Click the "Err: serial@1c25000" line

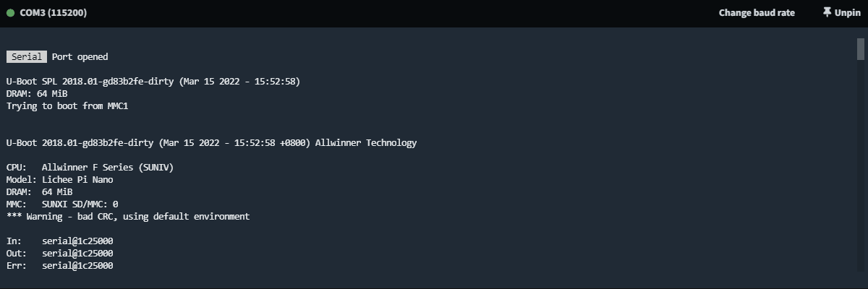point(59,266)
